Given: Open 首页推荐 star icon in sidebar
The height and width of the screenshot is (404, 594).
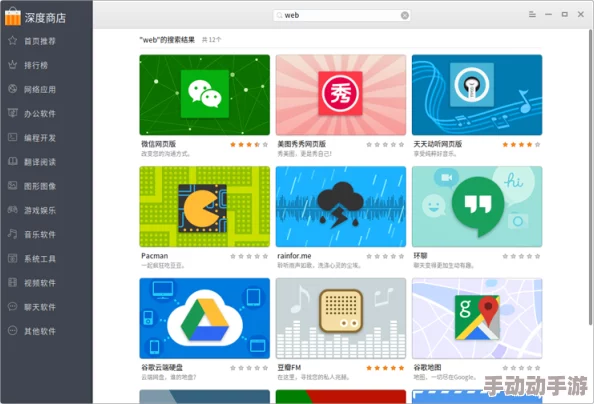Looking at the screenshot, I should (13, 41).
